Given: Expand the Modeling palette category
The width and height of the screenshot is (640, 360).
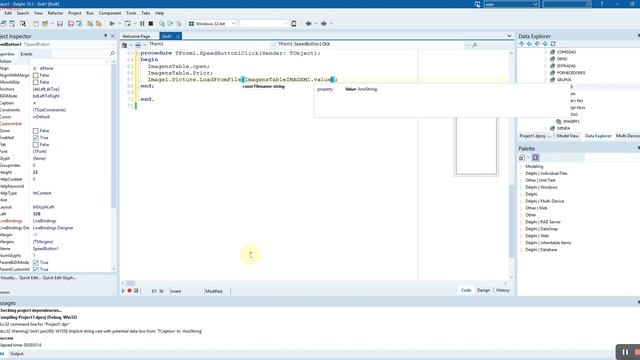Looking at the screenshot, I should (521, 167).
